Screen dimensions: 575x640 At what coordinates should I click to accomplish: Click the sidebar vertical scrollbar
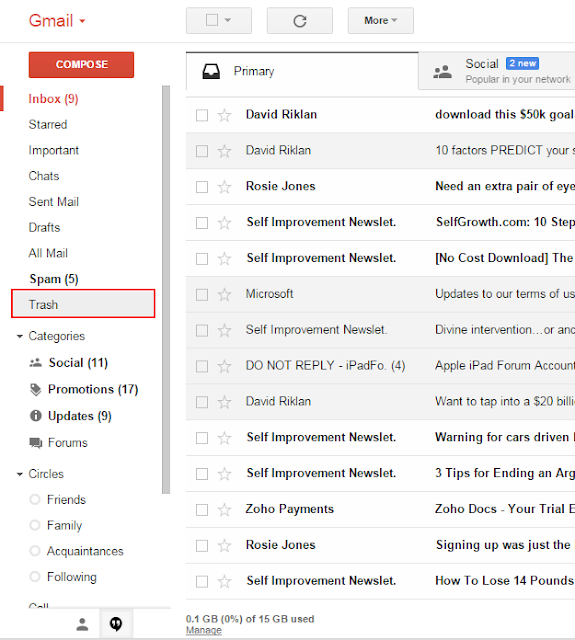166,290
